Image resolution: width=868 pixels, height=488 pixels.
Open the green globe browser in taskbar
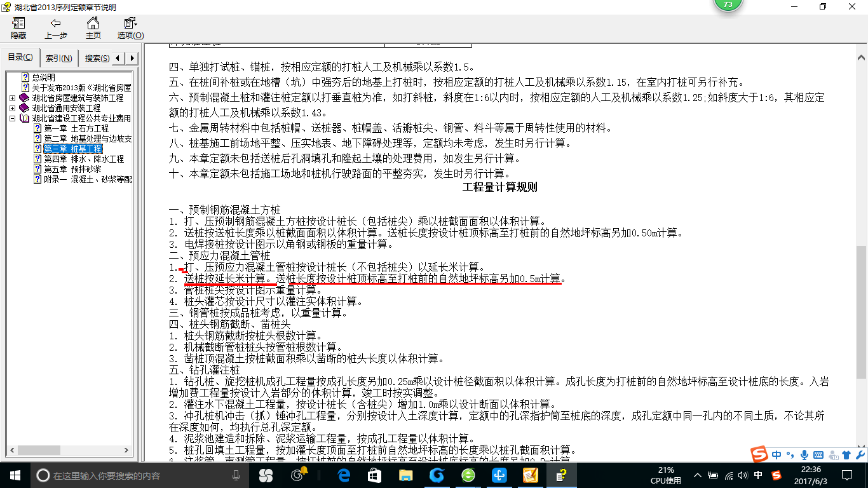468,475
